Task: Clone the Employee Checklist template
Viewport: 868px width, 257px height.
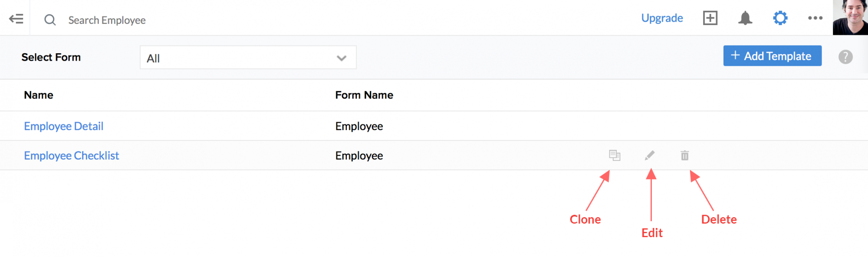Action: tap(615, 155)
